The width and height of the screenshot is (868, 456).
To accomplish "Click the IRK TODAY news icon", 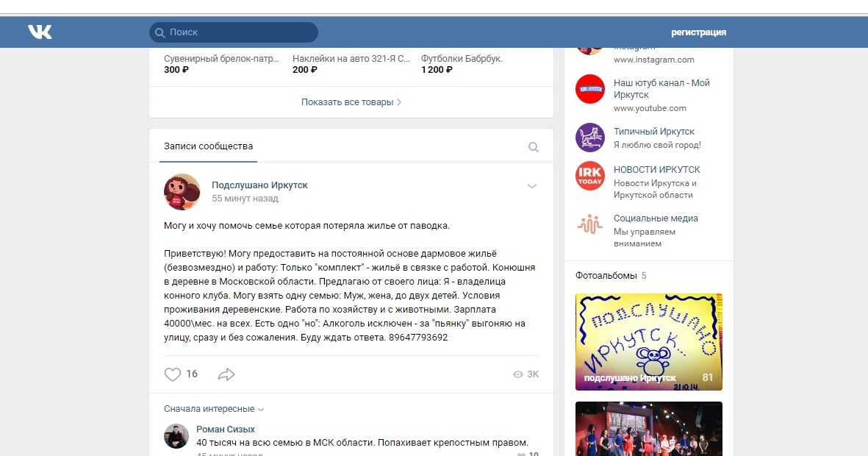I will point(590,176).
